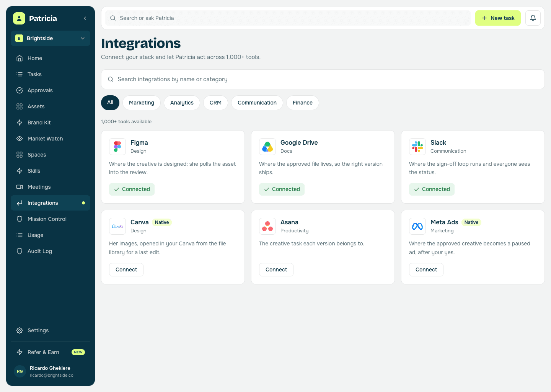The image size is (551, 392).
Task: Collapse the sidebar with the chevron
Action: coord(85,18)
